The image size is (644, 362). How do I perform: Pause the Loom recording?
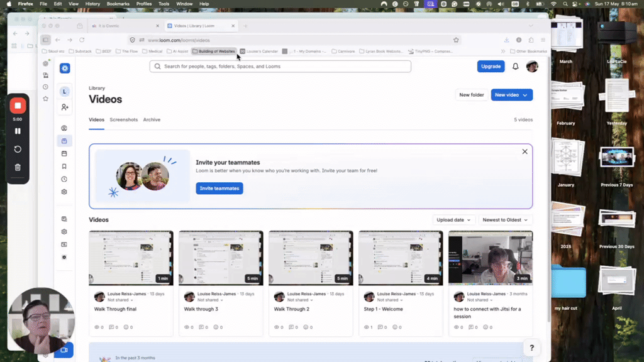tap(18, 131)
